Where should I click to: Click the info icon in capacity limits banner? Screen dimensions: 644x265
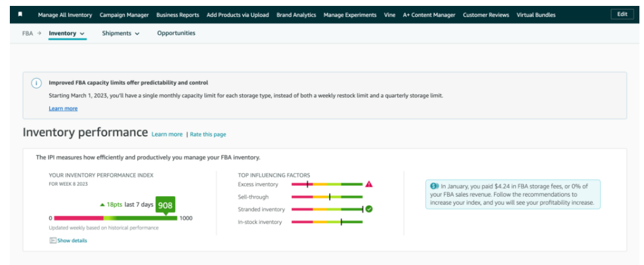[37, 83]
